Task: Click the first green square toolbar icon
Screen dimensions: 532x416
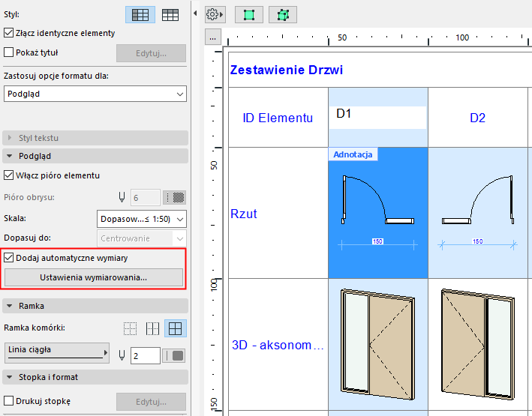Action: point(248,14)
